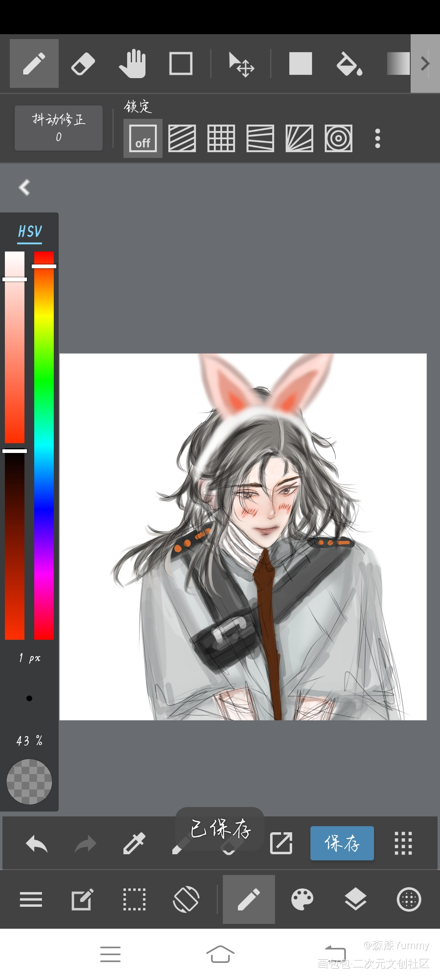
Task: Select the Eraser tool in top toolbar
Action: [83, 64]
